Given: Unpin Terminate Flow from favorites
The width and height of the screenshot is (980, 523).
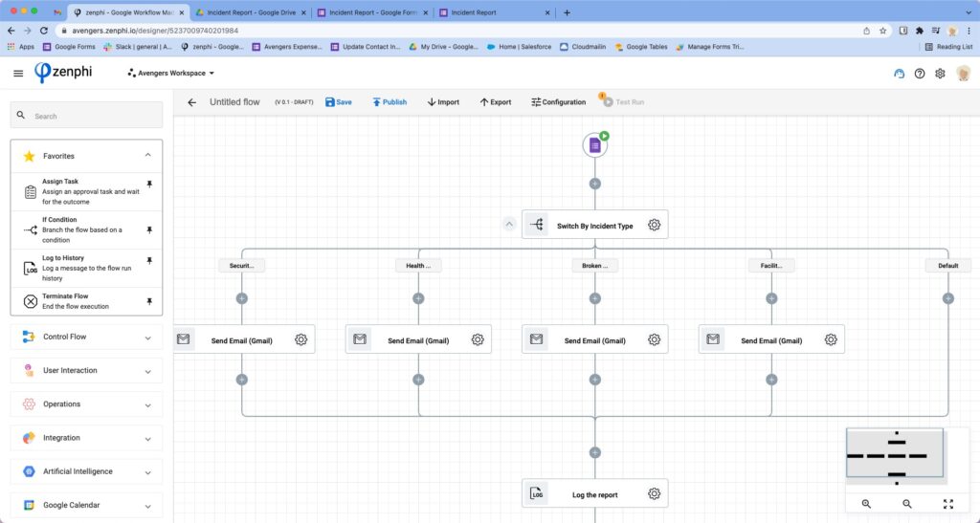Looking at the screenshot, I should click(148, 301).
